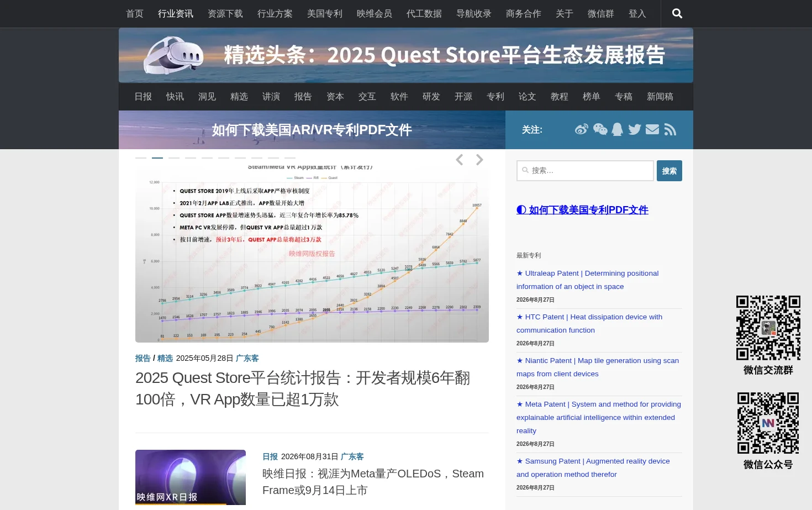Viewport: 812px width, 510px height.
Task: Open the 报告 category in the sub-navigation bar
Action: [303, 97]
